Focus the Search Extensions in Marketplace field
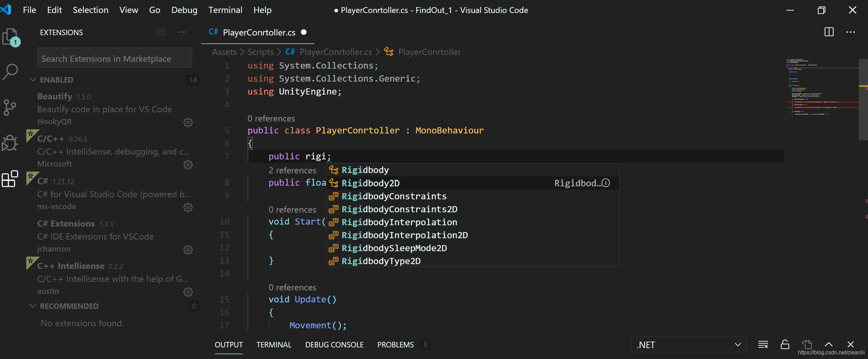This screenshot has width=868, height=359. (115, 58)
